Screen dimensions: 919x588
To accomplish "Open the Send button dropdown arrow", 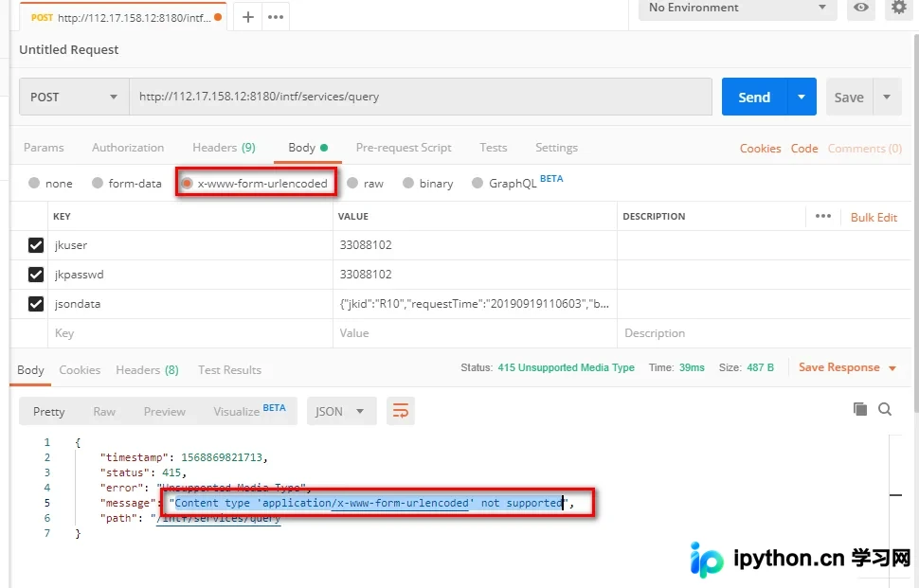I will click(802, 97).
